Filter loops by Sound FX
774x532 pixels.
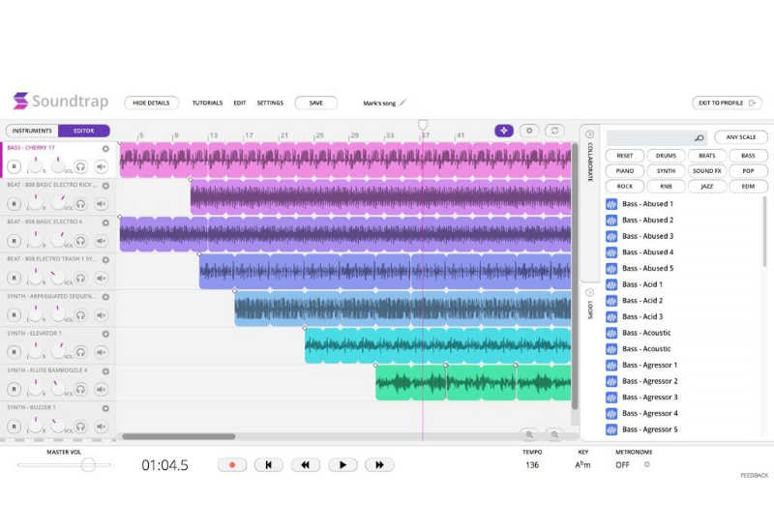tap(707, 171)
